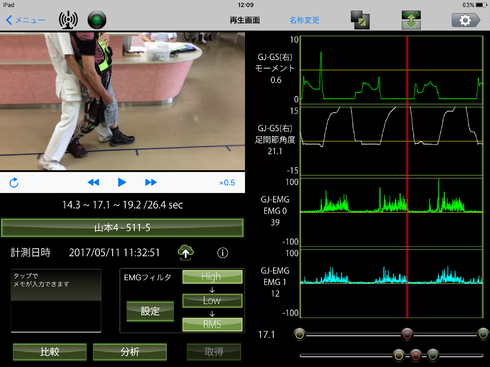This screenshot has width=490, height=367.
Task: Toggle the RMS EMG filter
Action: point(212,324)
